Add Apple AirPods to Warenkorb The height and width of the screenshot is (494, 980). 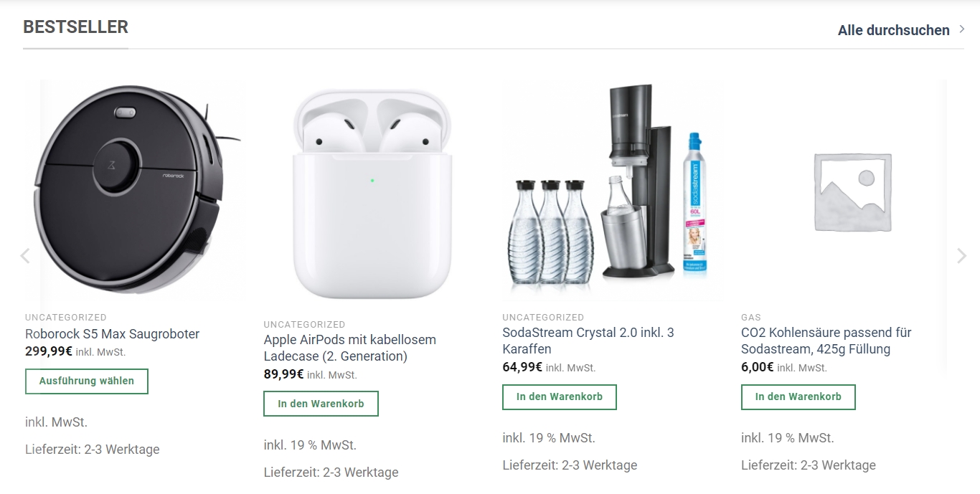pos(321,404)
